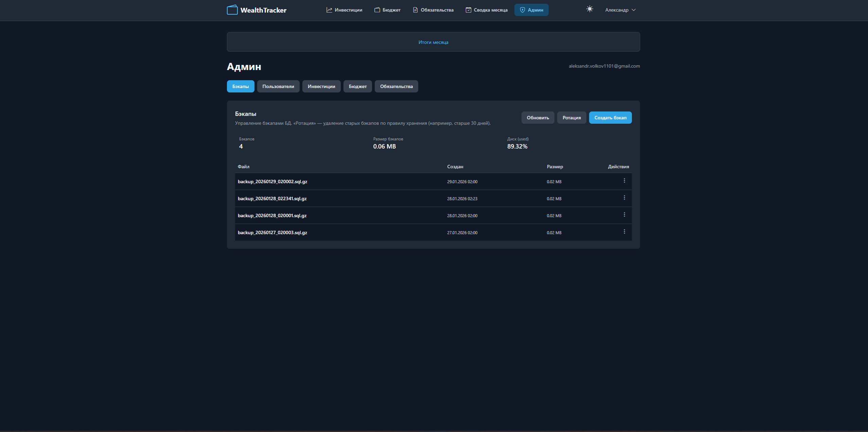Toggle light theme with sun icon
The image size is (868, 432).
589,9
